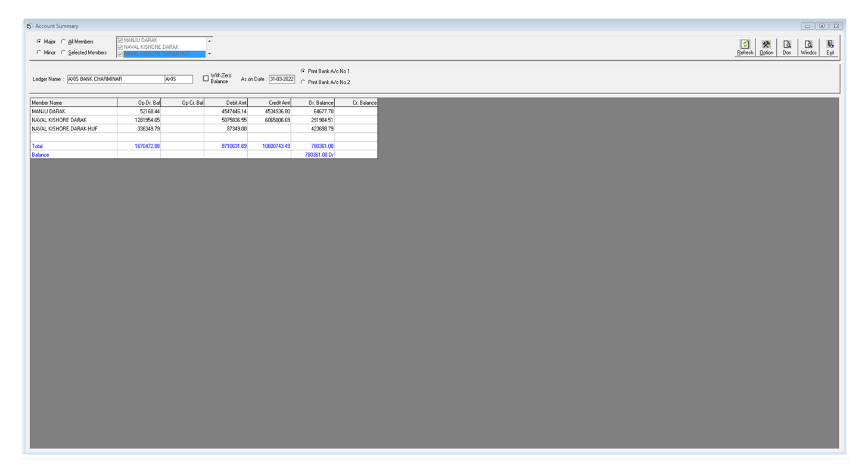Click member list scroll down arrow

coord(209,54)
